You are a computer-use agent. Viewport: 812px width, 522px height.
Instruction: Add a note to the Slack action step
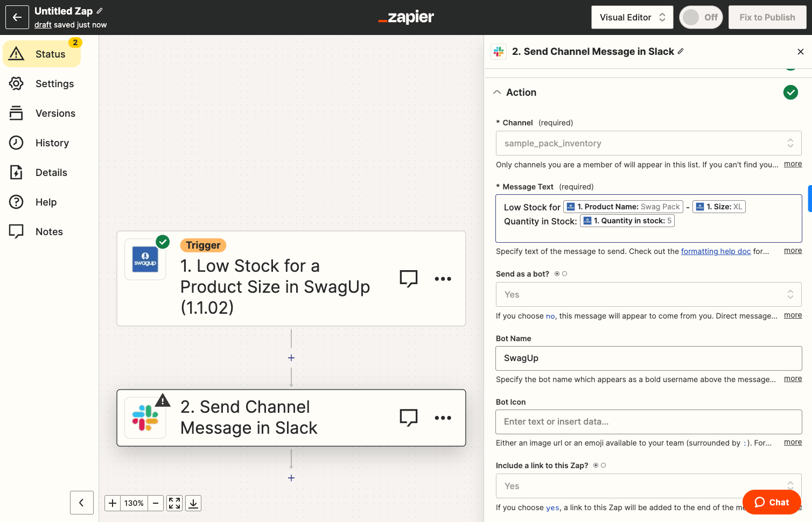coord(409,418)
